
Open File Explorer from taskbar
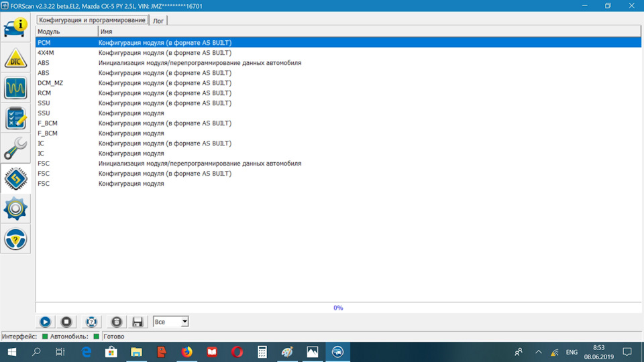[136, 352]
